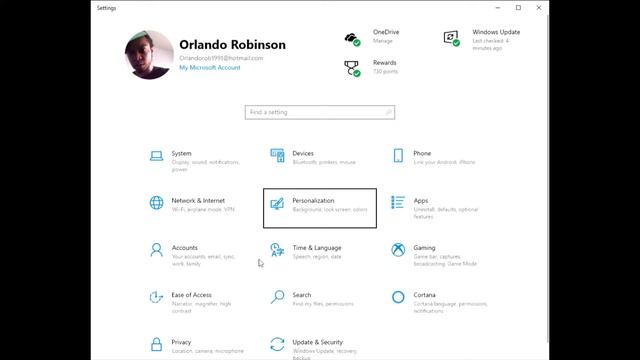Viewport: 640px width, 360px height.
Task: Select the Personalization title text
Action: pos(313,200)
